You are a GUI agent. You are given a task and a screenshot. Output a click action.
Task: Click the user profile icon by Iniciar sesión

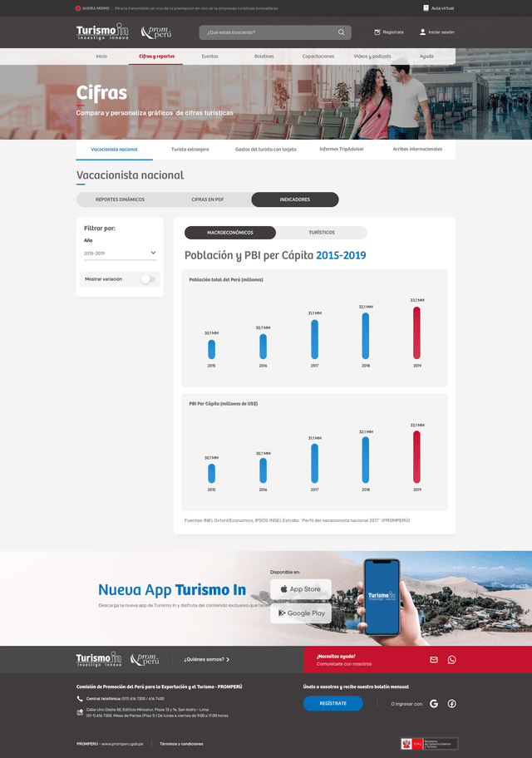point(423,32)
